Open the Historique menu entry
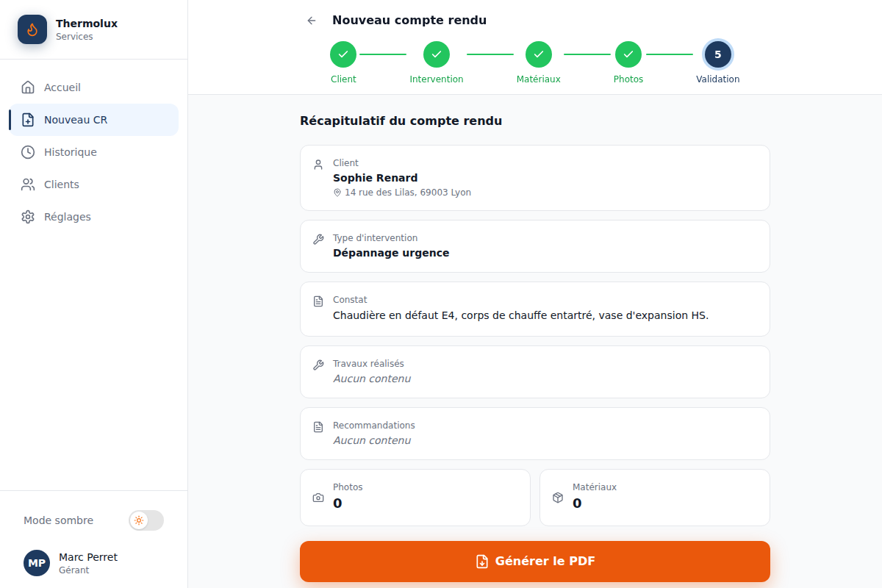Screen dimensions: 882x588 coord(94,152)
